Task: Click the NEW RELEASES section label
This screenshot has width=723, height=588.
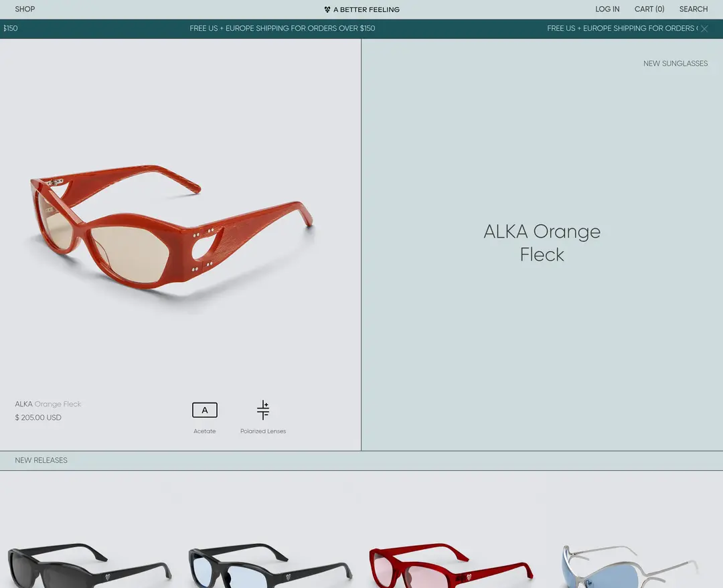Action: pyautogui.click(x=41, y=460)
